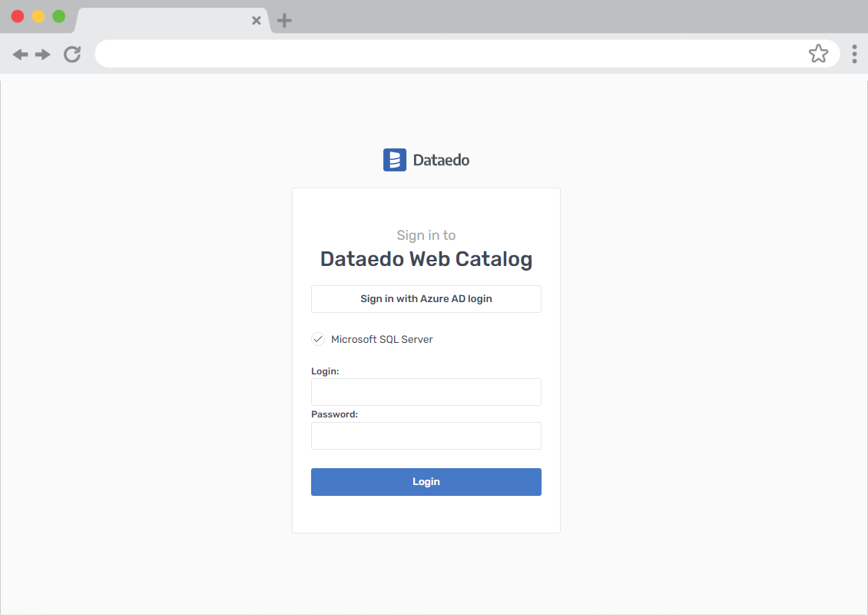Viewport: 868px width, 615px height.
Task: Click the browser back arrow
Action: coord(20,54)
